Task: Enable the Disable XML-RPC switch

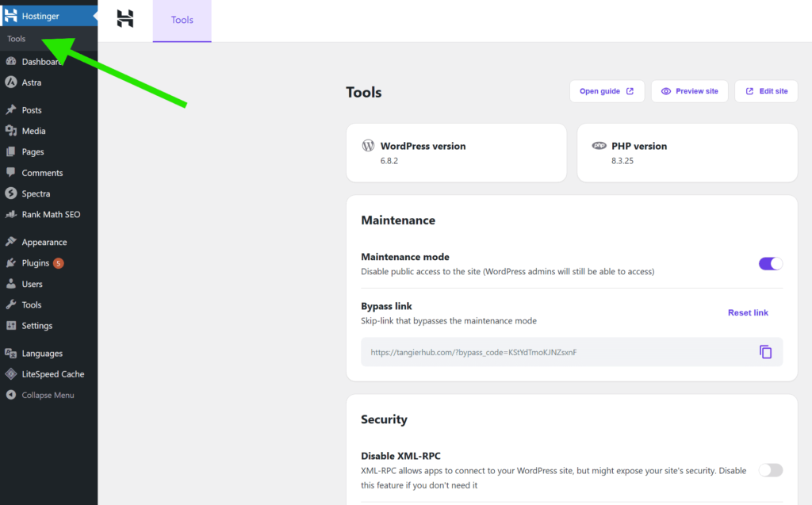Action: [770, 470]
